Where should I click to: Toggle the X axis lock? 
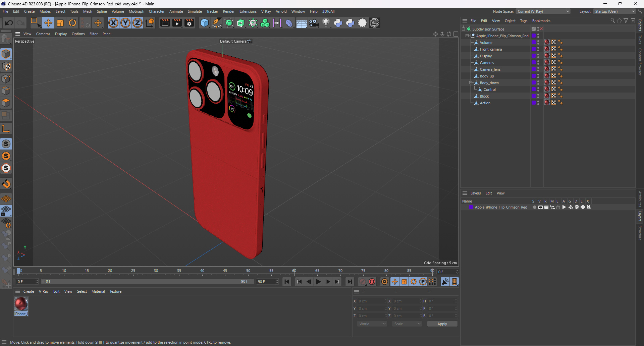(x=113, y=23)
